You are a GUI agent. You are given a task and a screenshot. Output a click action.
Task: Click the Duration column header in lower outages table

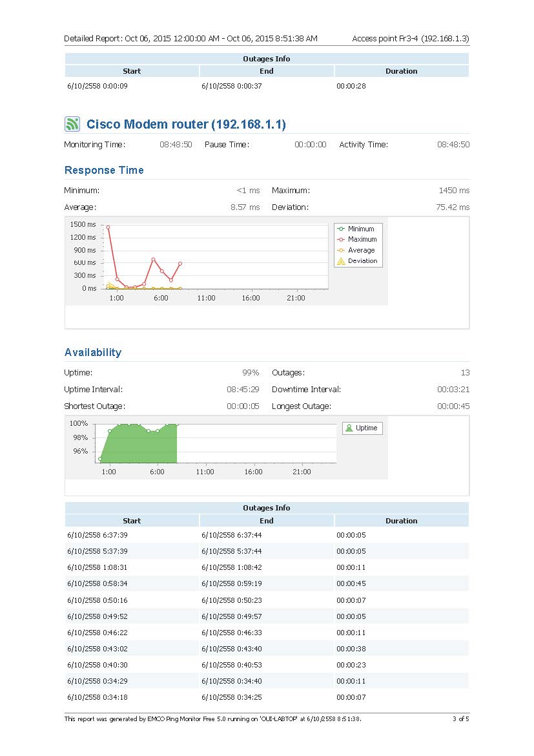402,521
